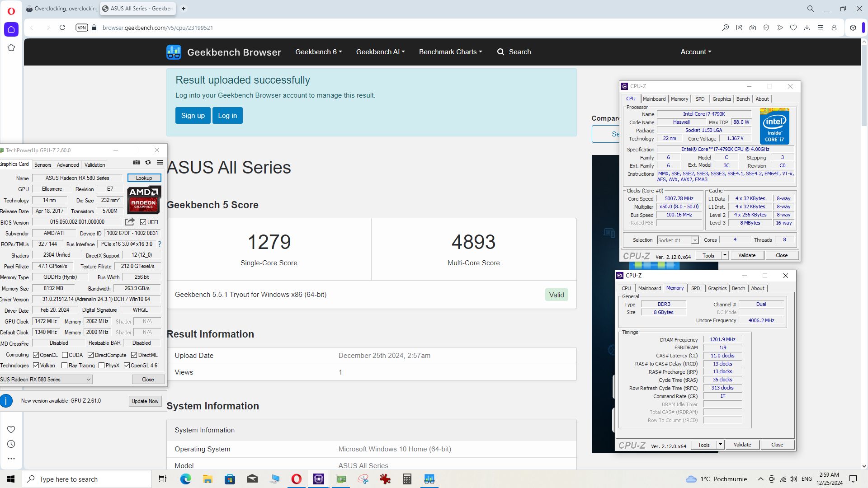Open Opera history clock sidebar icon
This screenshot has width=868, height=488.
coord(11,444)
